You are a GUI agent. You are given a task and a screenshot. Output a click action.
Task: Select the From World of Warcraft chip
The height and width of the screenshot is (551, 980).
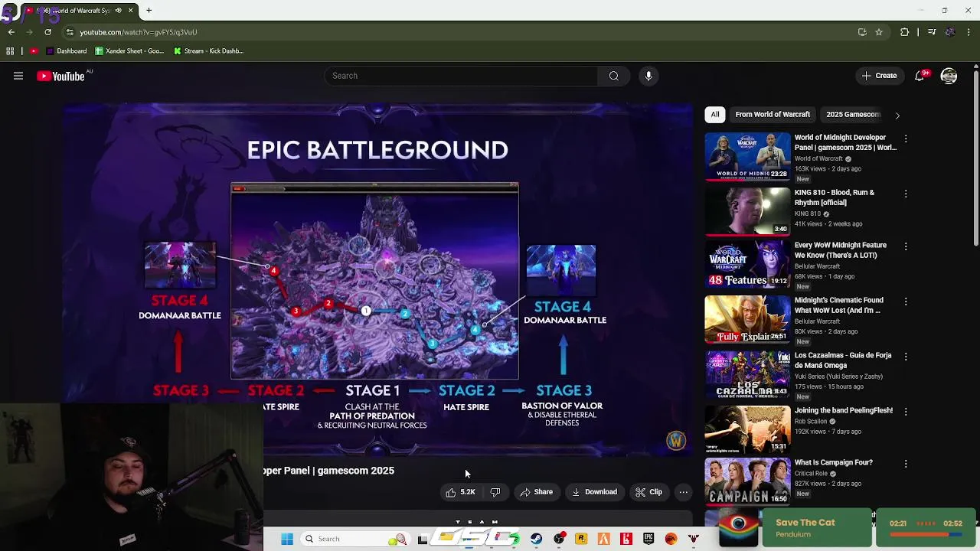coord(773,115)
